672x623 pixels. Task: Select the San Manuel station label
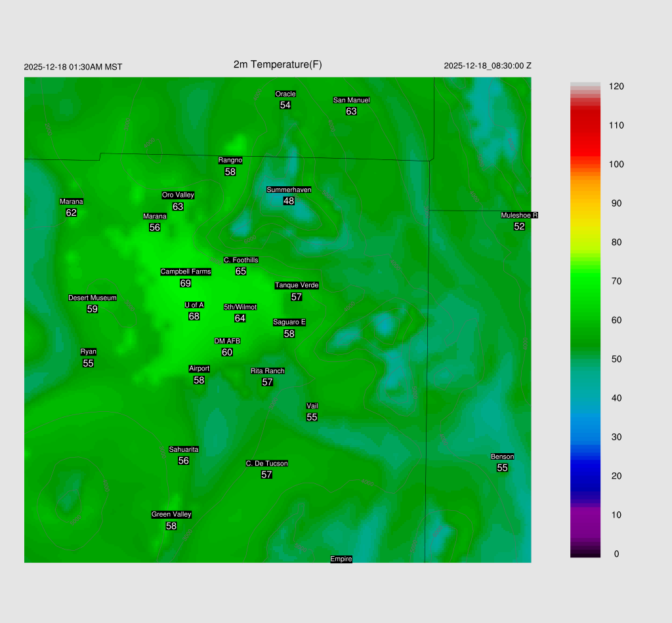coord(351,100)
